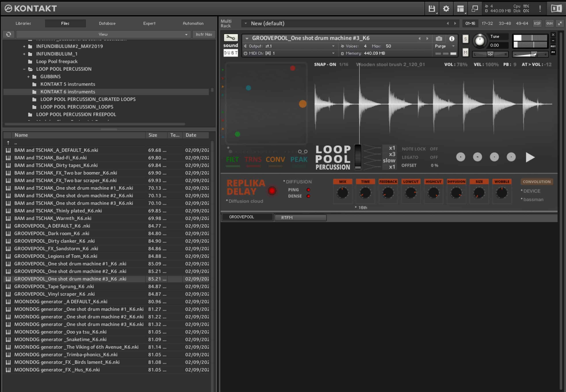Open the RTFM tab

[x=300, y=218]
